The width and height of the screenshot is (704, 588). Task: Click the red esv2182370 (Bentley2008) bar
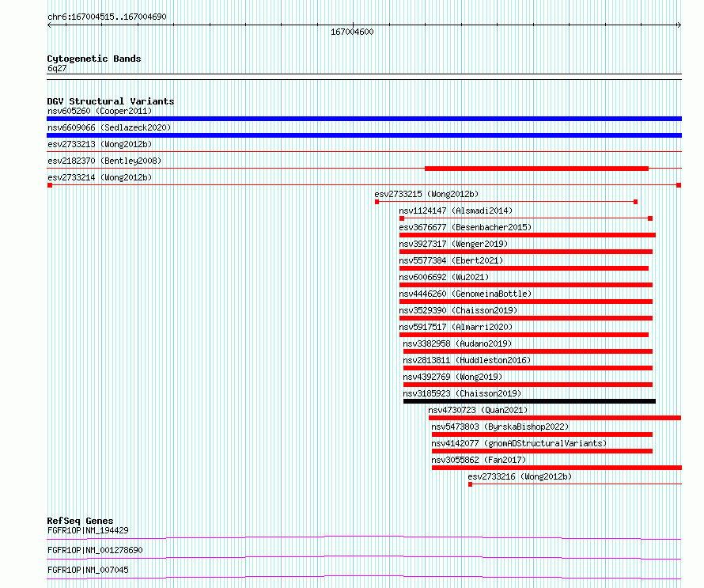click(536, 169)
